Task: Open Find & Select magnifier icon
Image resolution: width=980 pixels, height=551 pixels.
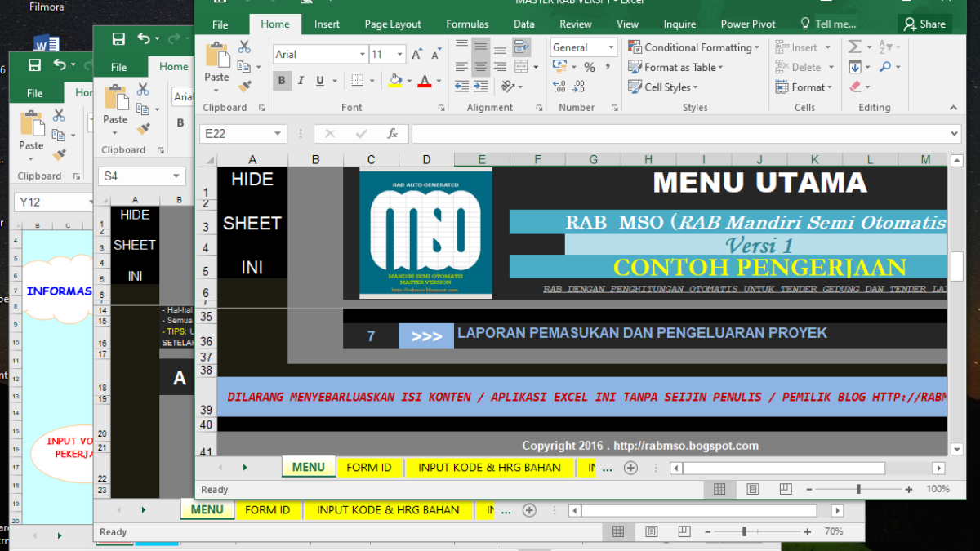Action: click(885, 68)
